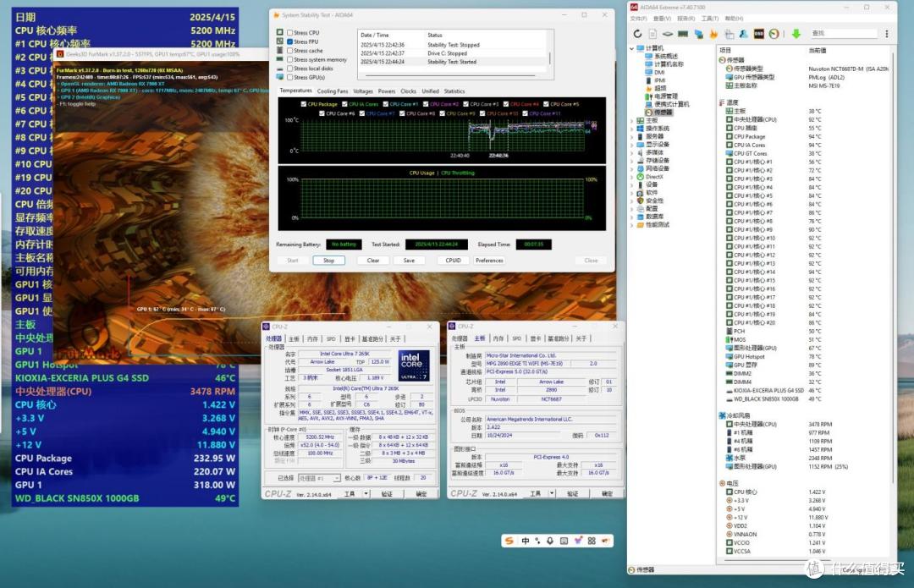Open Sogou toolbox grid icon
This screenshot has width=914, height=588.
(592, 541)
